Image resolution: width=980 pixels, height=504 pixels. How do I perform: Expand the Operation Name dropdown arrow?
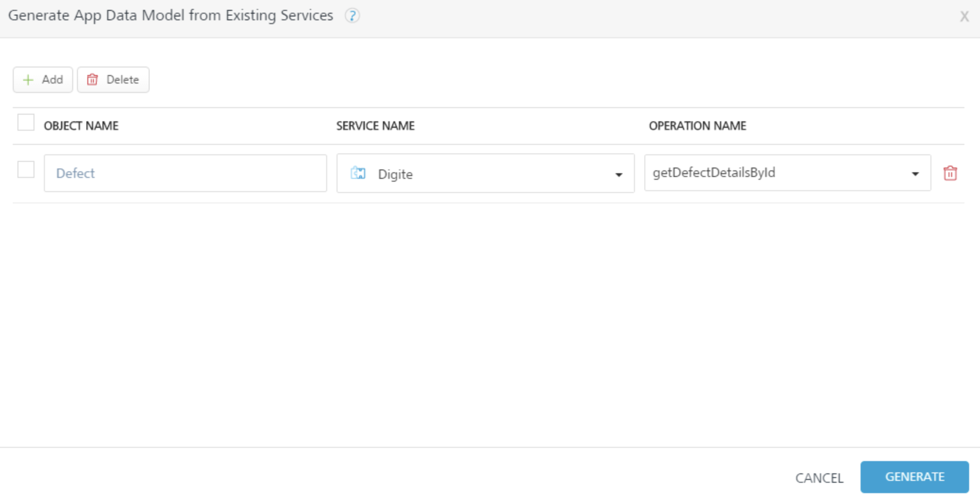click(915, 174)
